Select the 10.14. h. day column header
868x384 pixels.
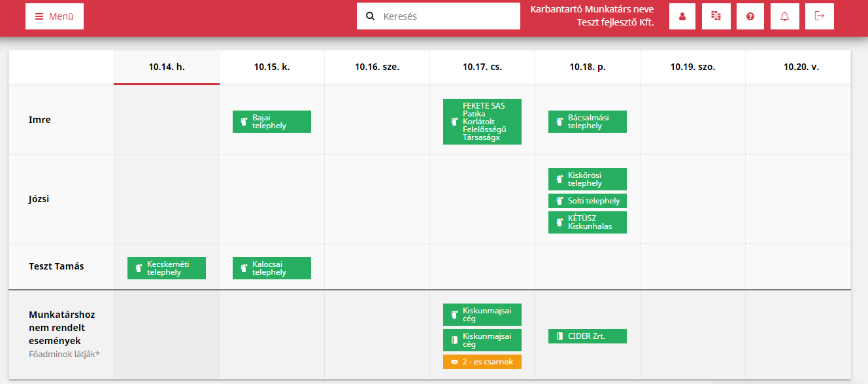[167, 67]
